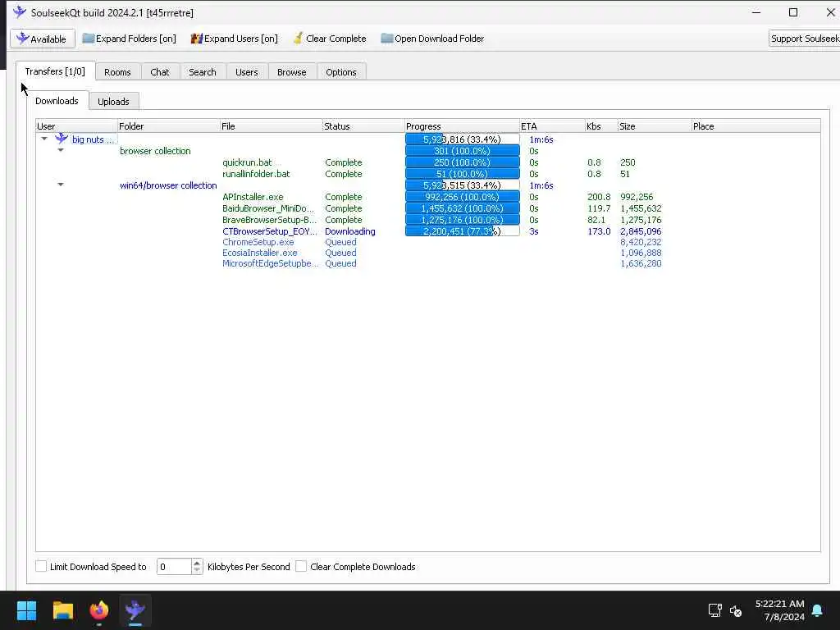Switch to the Uploads sub-tab
The height and width of the screenshot is (630, 840).
coord(113,101)
